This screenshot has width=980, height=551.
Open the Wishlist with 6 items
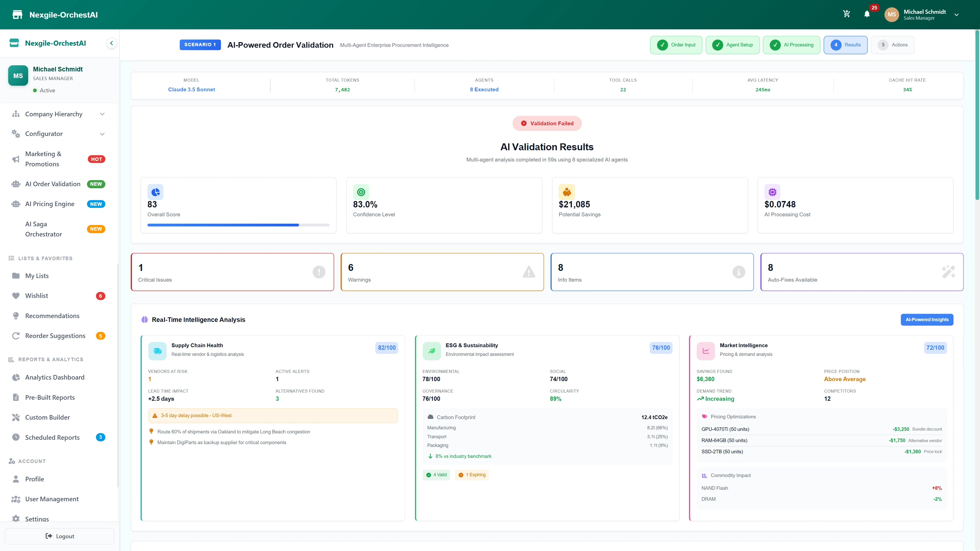(x=36, y=295)
